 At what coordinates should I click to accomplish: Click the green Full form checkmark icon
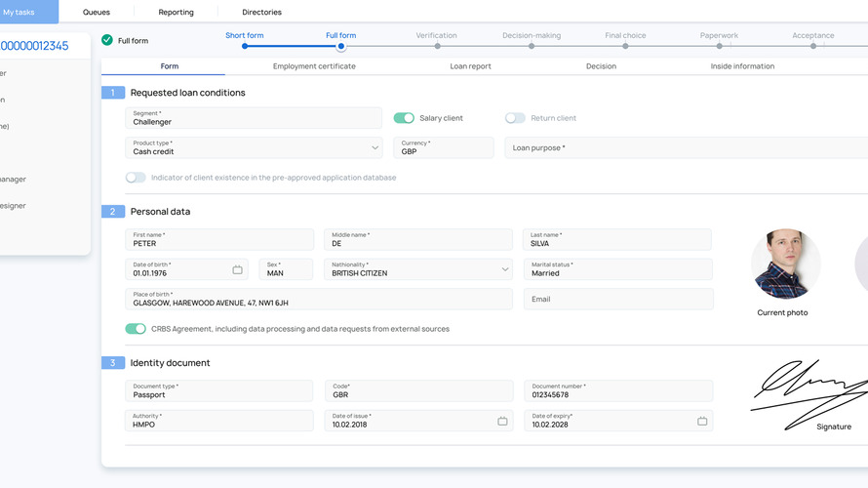(107, 40)
